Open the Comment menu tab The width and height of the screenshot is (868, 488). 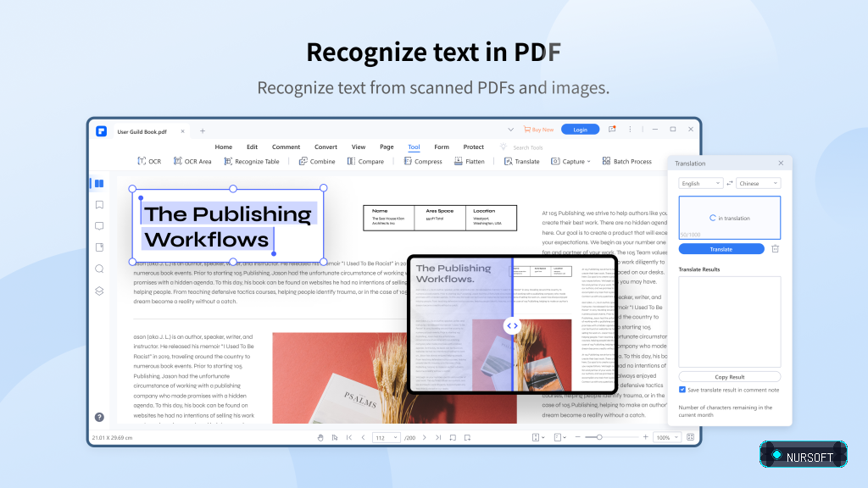tap(286, 147)
